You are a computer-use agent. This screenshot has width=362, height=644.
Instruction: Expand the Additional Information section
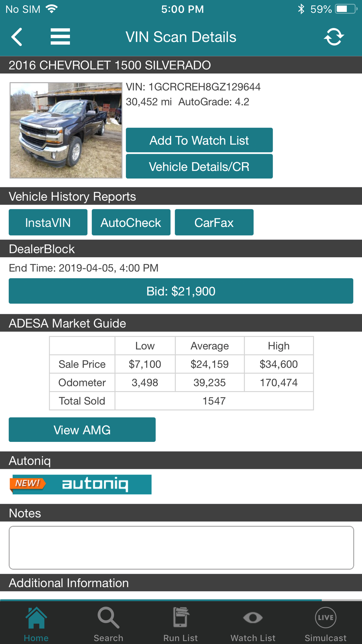pos(181,583)
